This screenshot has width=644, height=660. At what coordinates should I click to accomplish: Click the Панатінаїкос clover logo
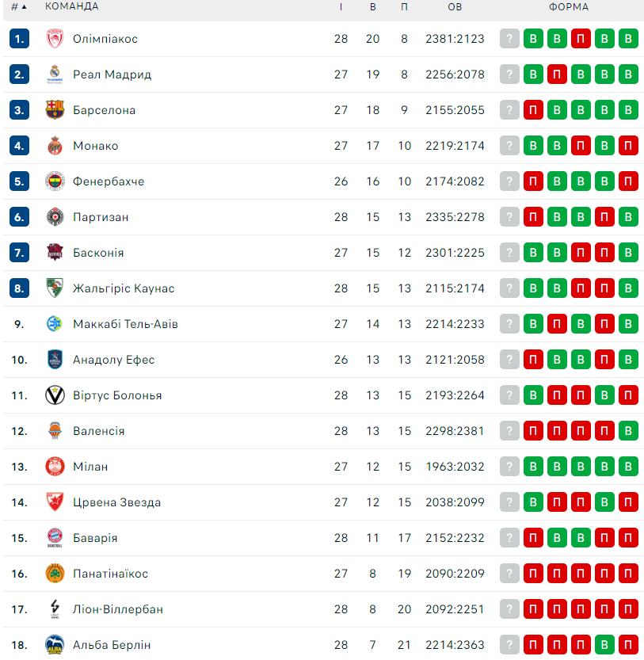pos(55,574)
